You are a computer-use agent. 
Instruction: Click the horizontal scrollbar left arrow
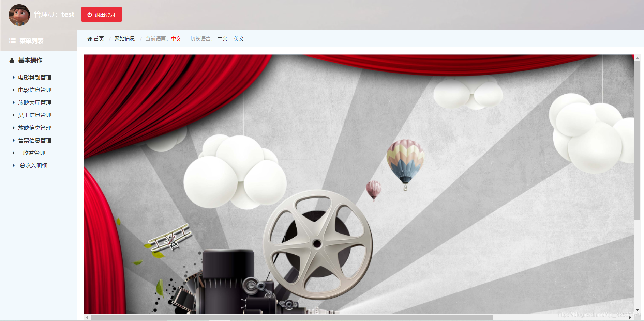click(x=88, y=317)
